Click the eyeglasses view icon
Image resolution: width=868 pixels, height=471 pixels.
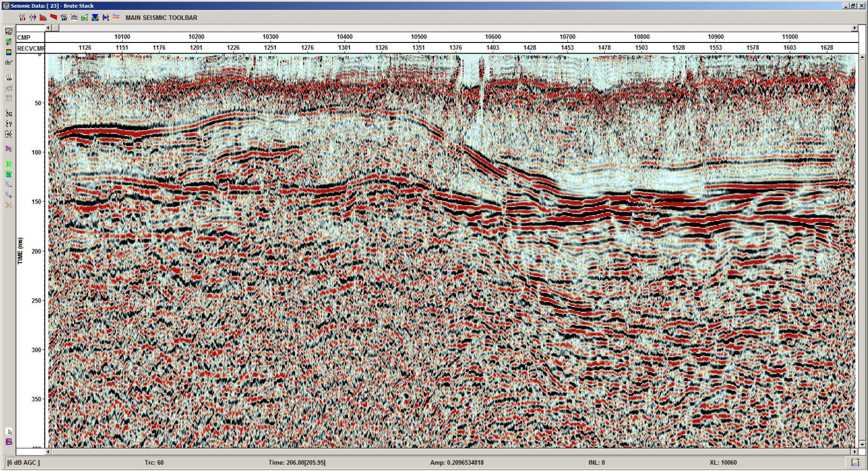pos(9,63)
